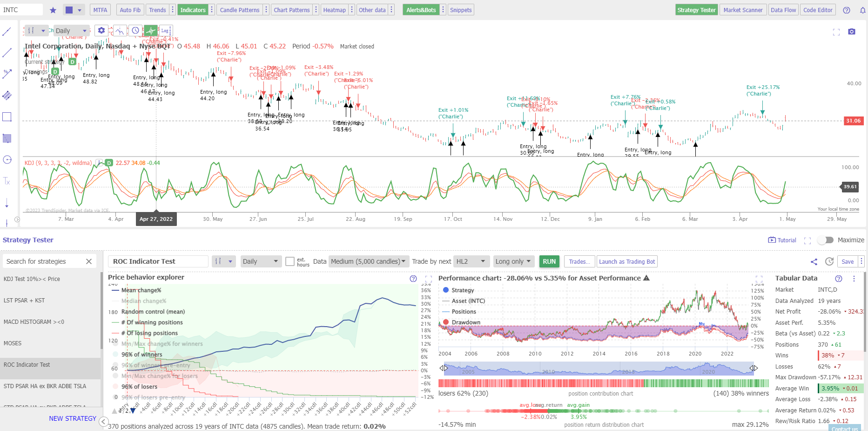868x431 pixels.
Task: Enable the ext. hours checkbox
Action: (290, 261)
